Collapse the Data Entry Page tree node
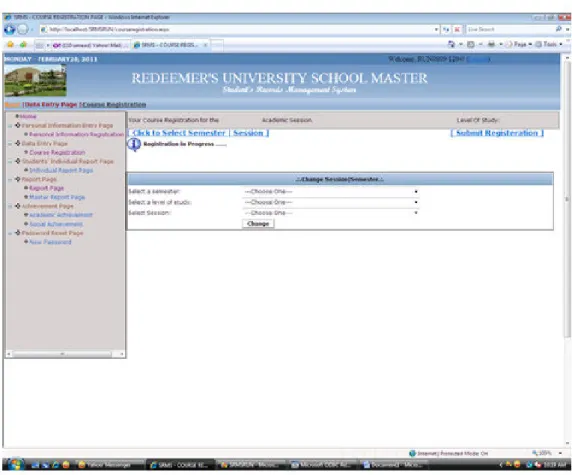The image size is (572, 475). pyautogui.click(x=10, y=144)
